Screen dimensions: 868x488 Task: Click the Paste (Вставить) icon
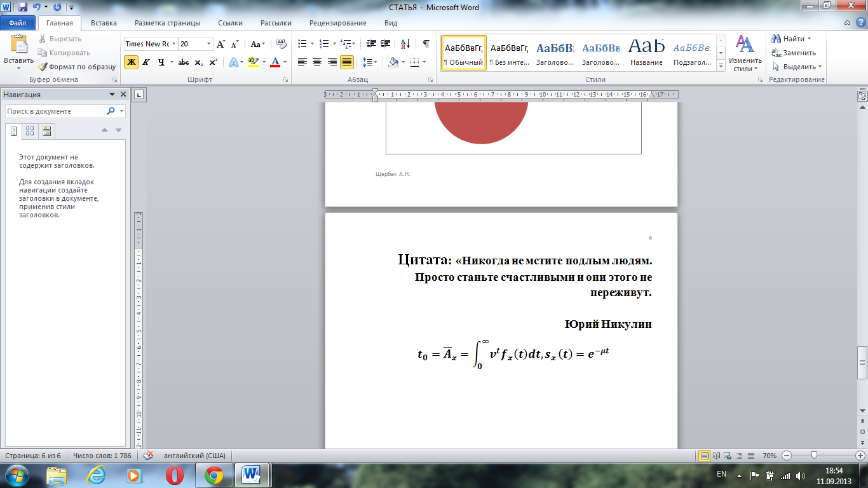(19, 44)
